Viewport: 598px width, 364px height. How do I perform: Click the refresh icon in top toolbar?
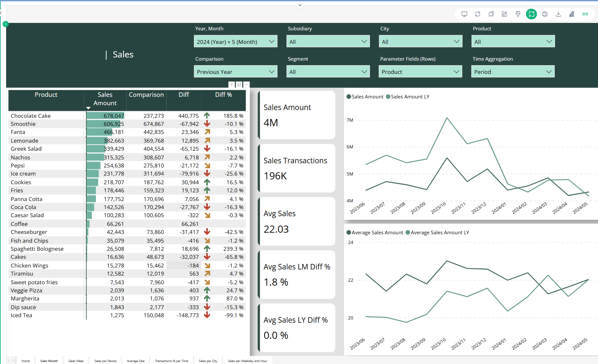[x=477, y=14]
